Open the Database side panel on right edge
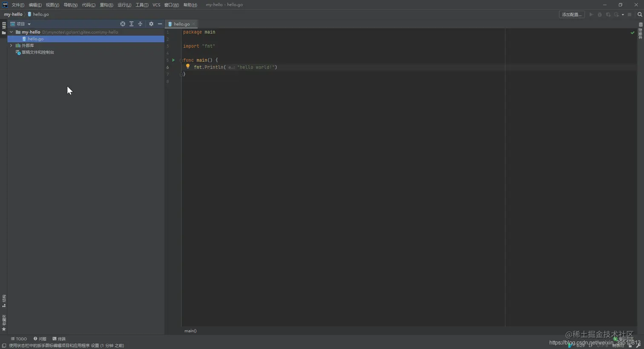 tap(640, 31)
